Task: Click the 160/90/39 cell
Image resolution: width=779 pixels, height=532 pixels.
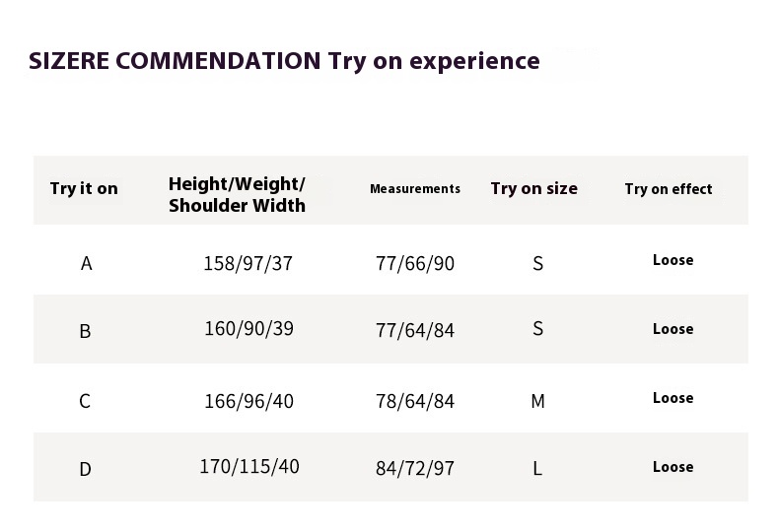Action: click(248, 329)
